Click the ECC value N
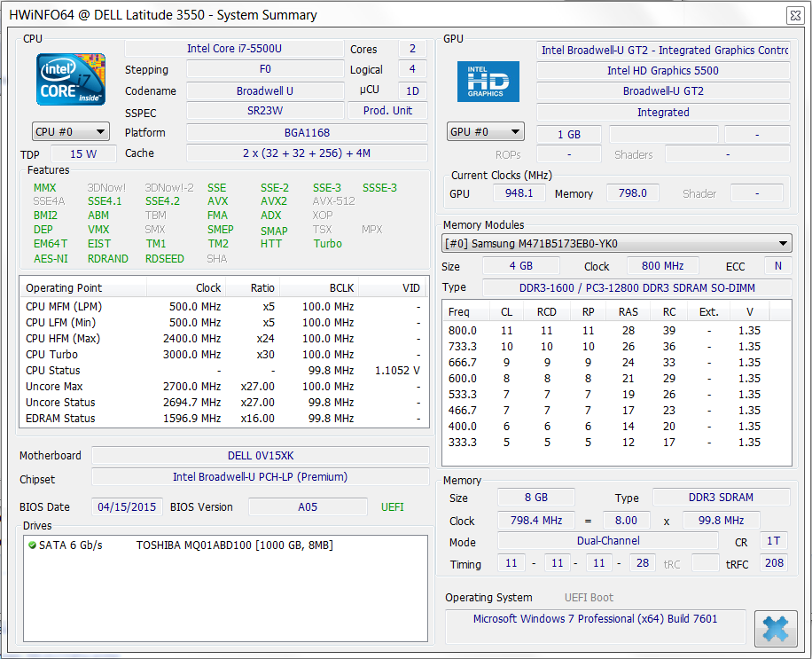Image resolution: width=812 pixels, height=659 pixels. [x=777, y=266]
